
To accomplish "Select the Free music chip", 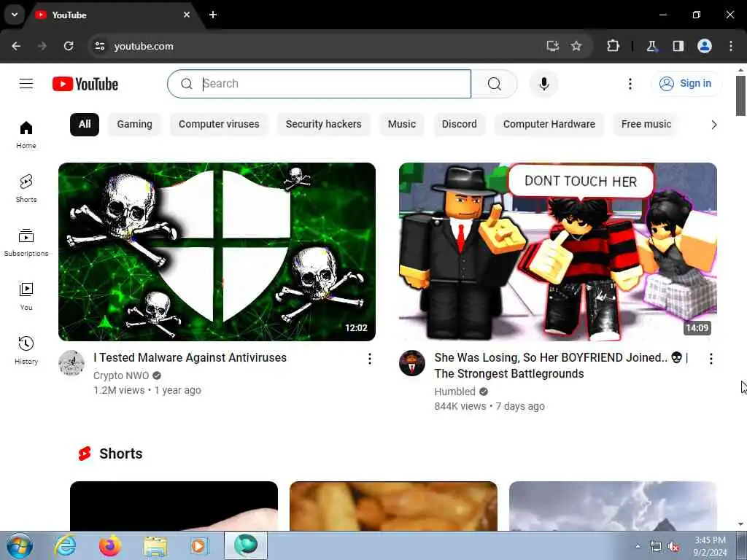I will click(x=646, y=124).
